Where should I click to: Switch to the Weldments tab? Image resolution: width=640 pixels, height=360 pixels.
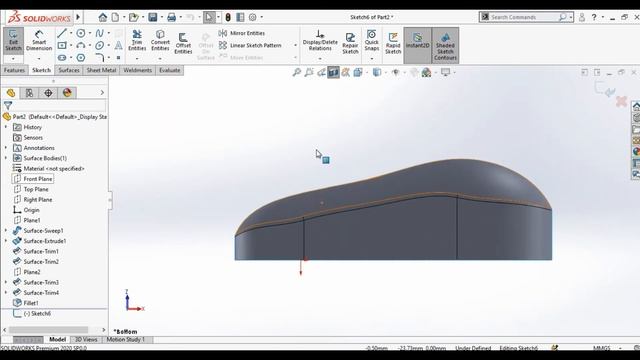138,70
